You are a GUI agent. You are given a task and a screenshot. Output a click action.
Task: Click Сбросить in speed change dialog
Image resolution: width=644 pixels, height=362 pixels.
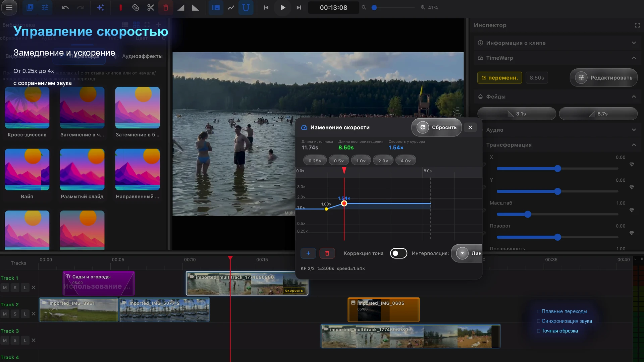[x=436, y=127]
